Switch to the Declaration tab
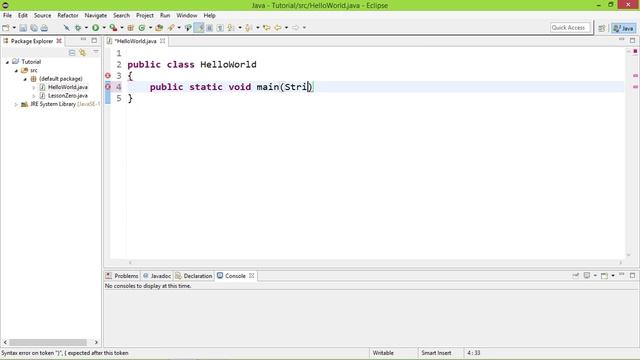 [194, 276]
